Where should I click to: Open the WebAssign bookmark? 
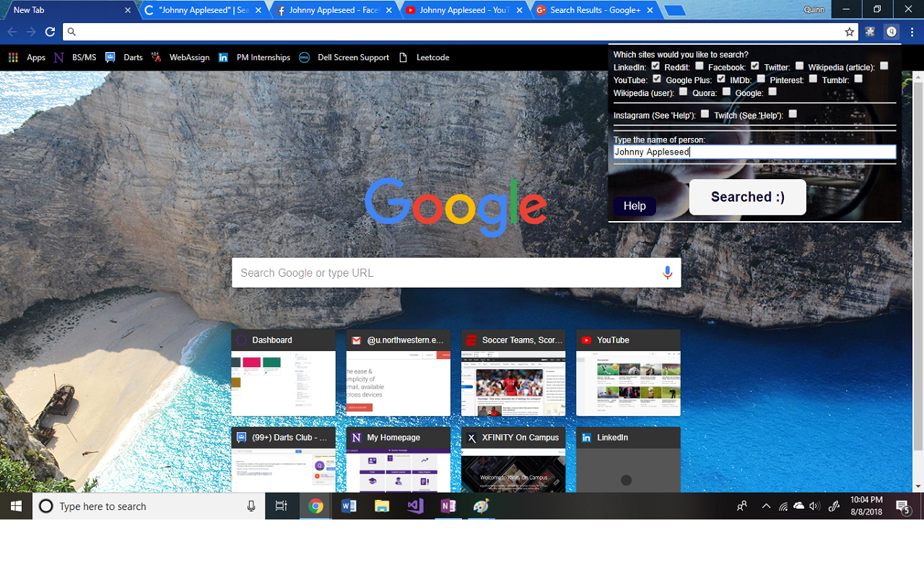point(180,57)
